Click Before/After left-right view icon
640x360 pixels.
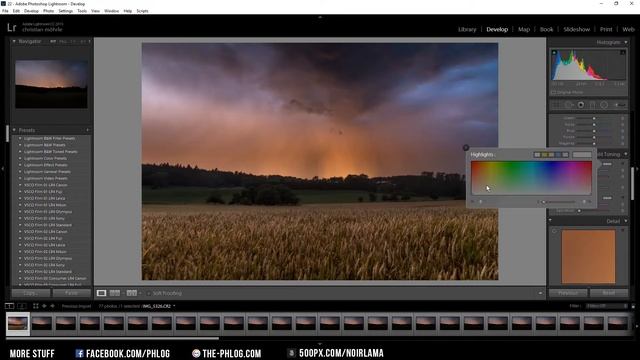[115, 293]
